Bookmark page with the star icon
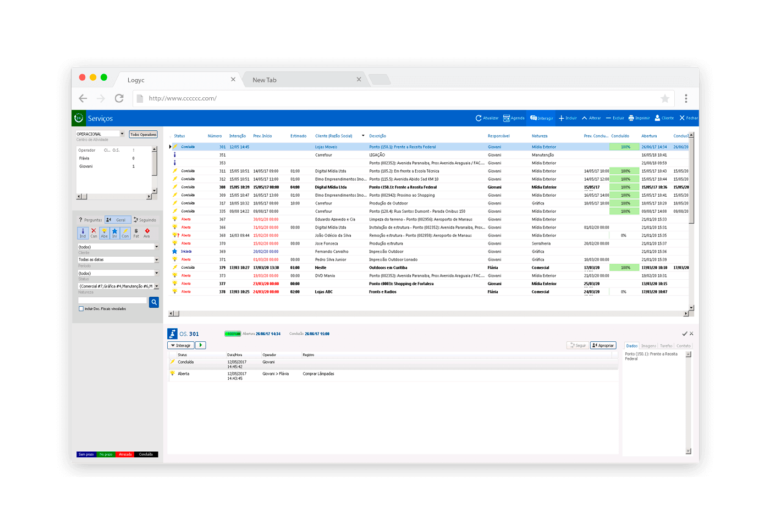This screenshot has width=770, height=532. click(x=664, y=98)
